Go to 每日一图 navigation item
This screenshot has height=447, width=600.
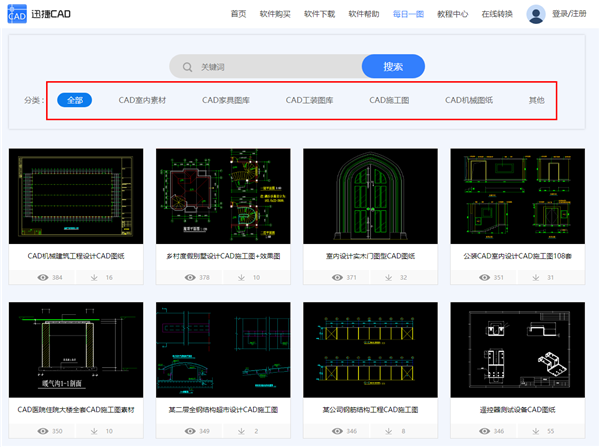pos(407,14)
